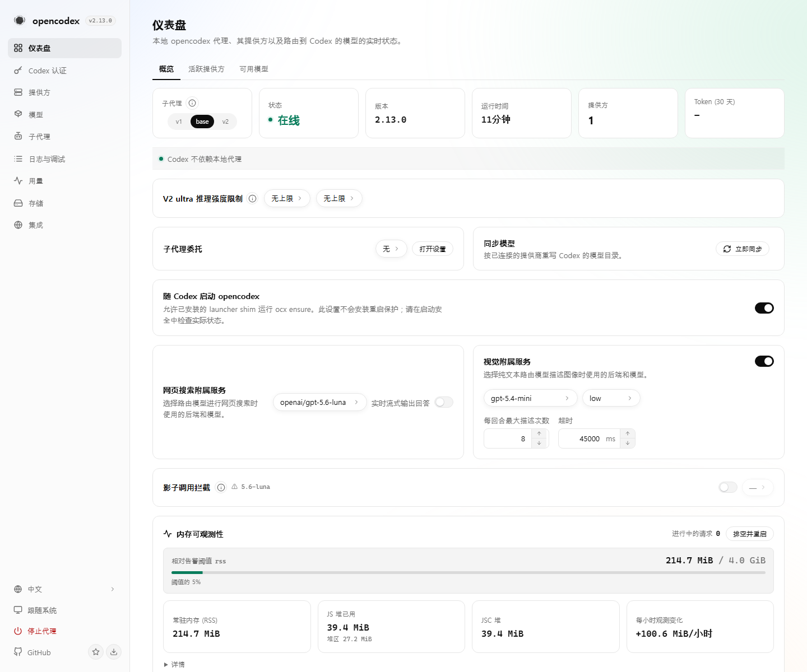Click the 提供方 server icon in sidebar
807x672 pixels.
pos(18,92)
